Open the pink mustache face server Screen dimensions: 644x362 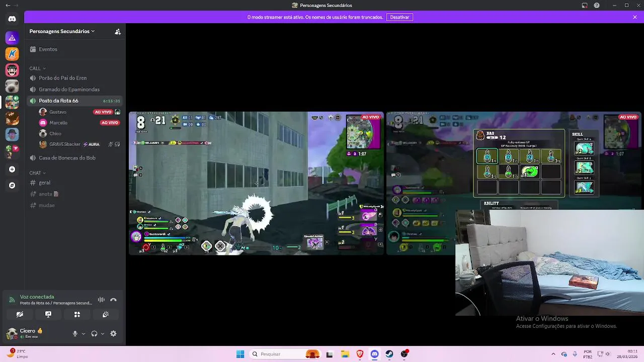[x=12, y=70]
